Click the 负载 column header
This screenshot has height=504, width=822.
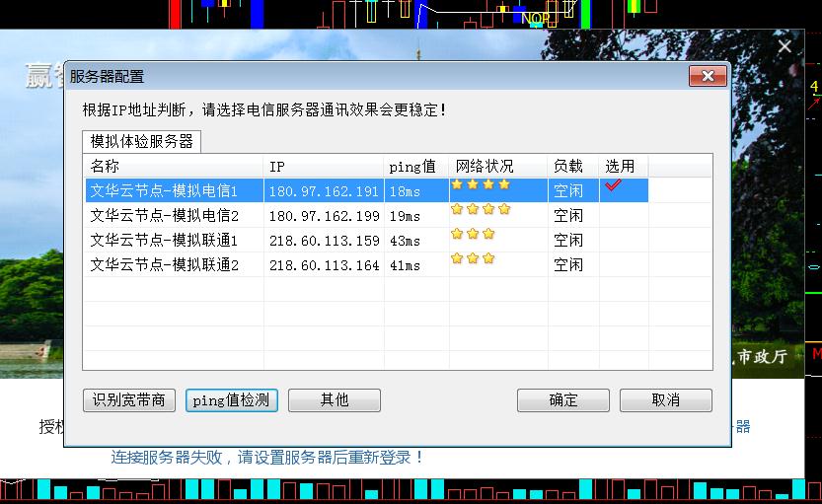[572, 166]
